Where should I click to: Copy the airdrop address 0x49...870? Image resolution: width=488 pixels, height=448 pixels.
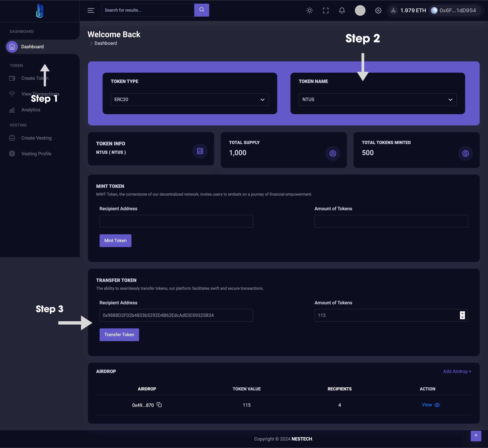pos(159,405)
